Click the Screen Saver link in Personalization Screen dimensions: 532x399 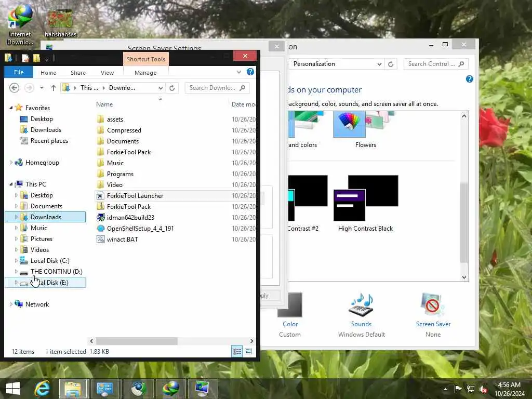click(x=433, y=324)
